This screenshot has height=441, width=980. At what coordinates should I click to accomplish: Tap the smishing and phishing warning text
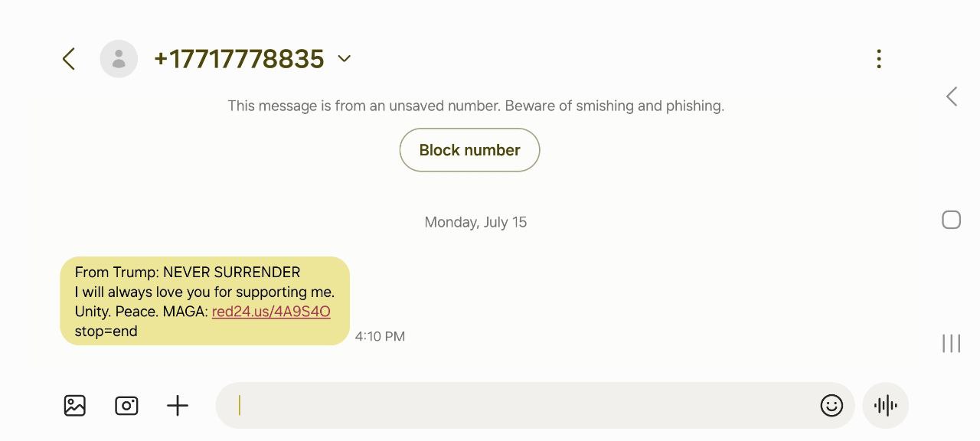(475, 106)
